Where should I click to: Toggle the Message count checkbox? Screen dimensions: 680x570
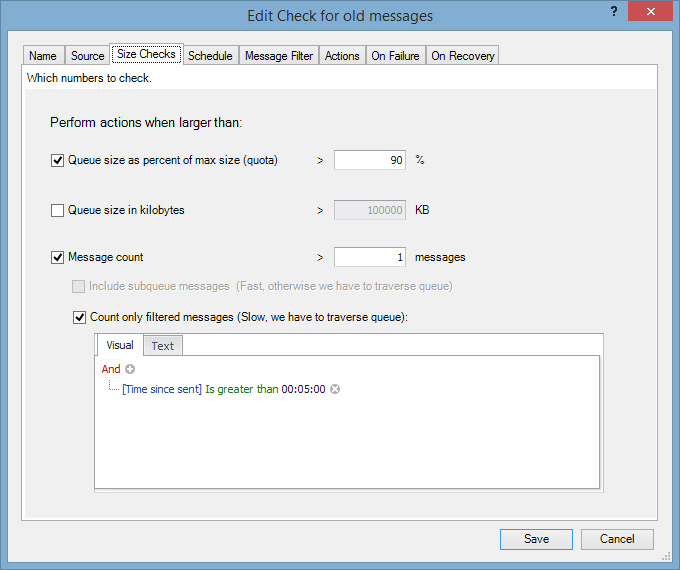click(x=57, y=257)
